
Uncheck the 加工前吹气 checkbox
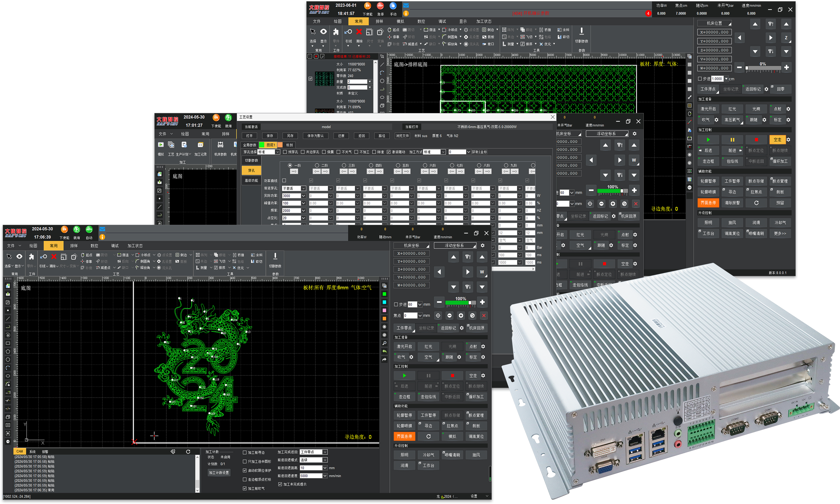tap(245, 488)
